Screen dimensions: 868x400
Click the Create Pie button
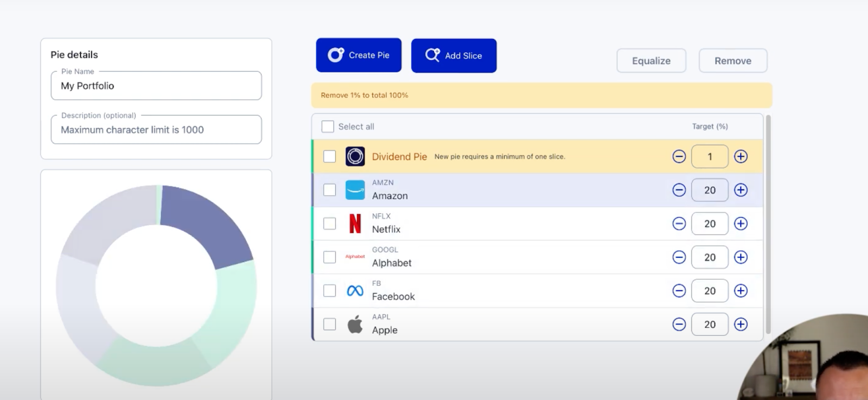(359, 55)
